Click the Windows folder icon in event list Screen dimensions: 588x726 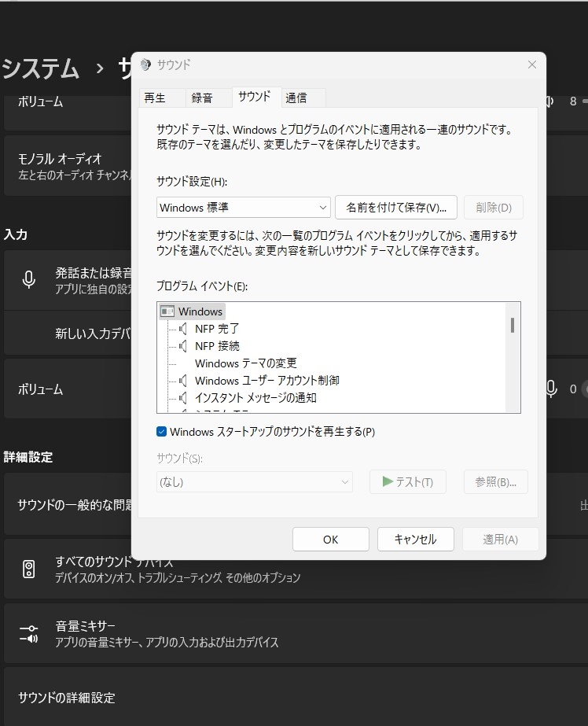pos(167,311)
